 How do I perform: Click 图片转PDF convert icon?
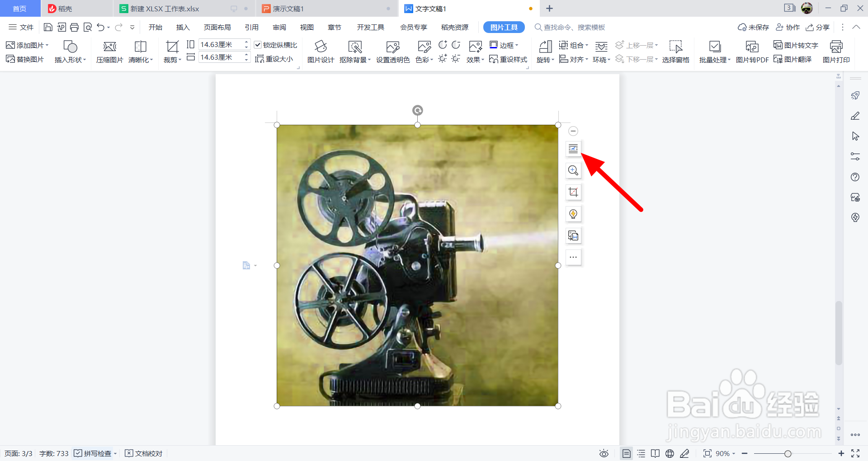pyautogui.click(x=752, y=52)
